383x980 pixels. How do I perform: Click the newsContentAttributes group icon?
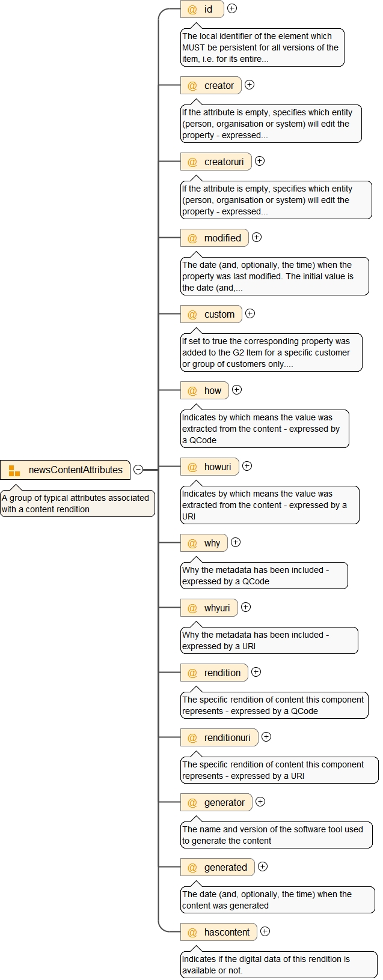[14, 470]
